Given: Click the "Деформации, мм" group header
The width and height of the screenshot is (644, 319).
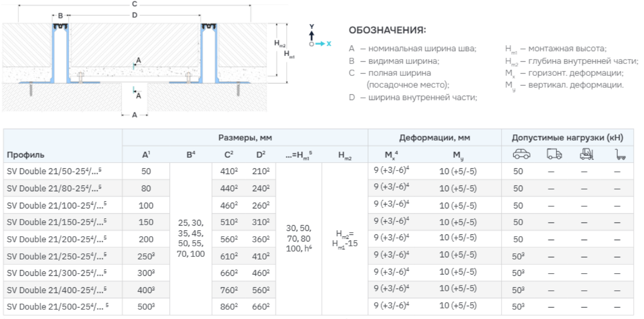Looking at the screenshot, I should click(x=434, y=137).
